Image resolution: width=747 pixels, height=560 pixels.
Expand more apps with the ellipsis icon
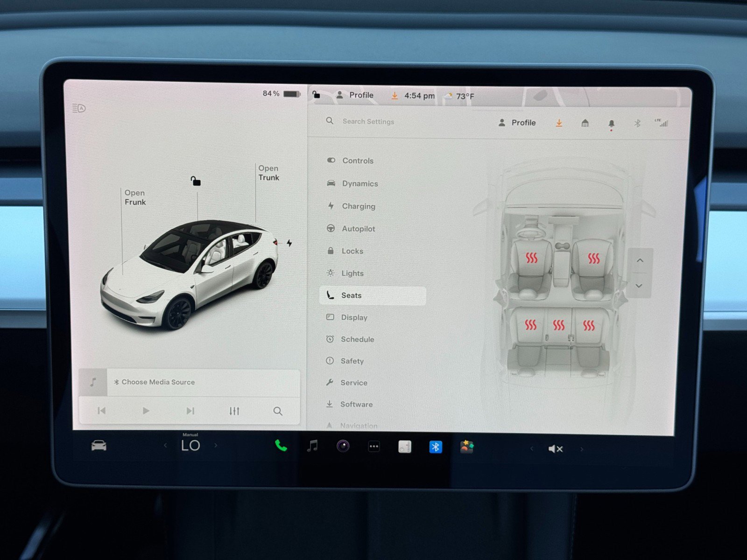(373, 447)
